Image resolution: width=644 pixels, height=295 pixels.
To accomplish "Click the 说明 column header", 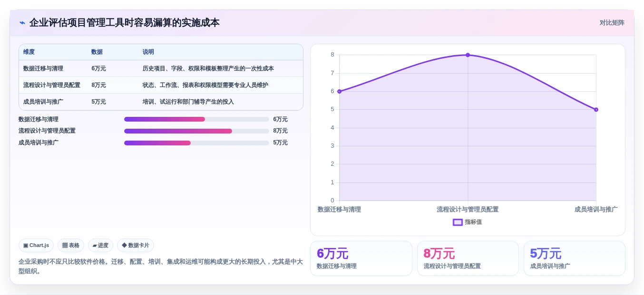I will click(148, 52).
